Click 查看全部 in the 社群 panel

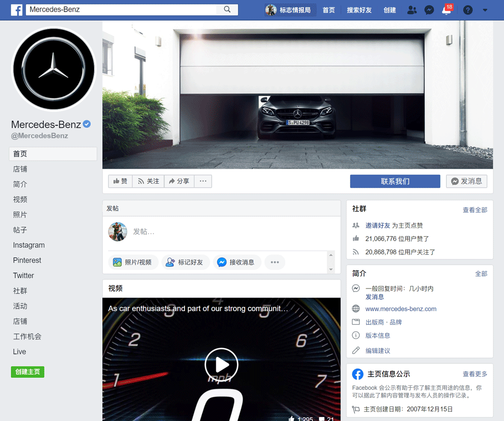point(475,209)
